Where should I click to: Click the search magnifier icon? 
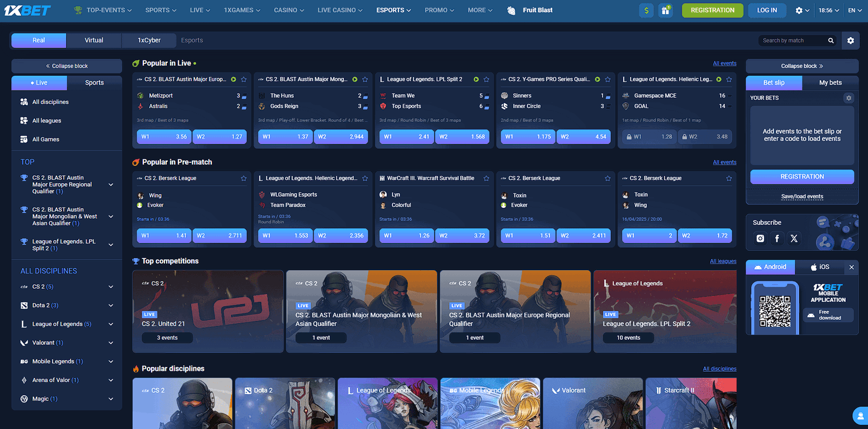tap(831, 41)
